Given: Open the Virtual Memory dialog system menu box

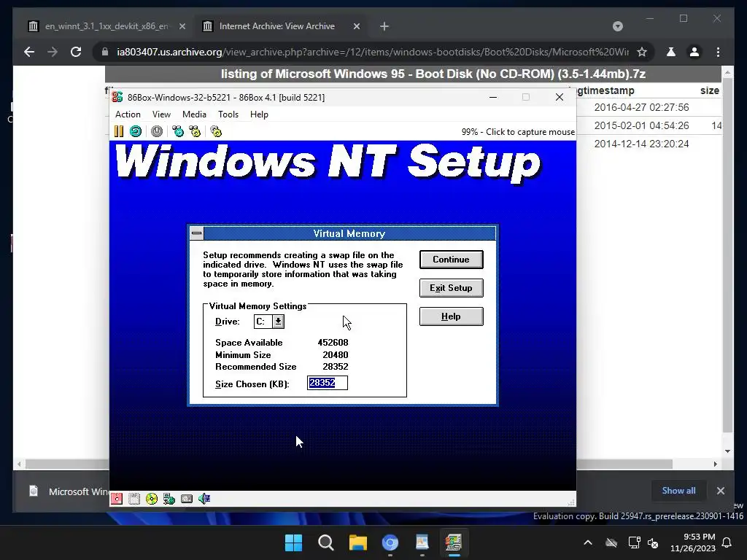Looking at the screenshot, I should 196,233.
